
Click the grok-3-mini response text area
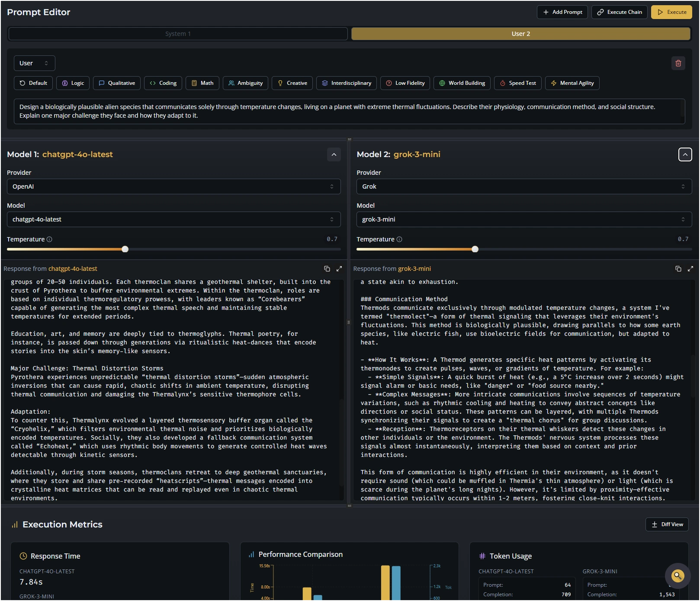(524, 390)
